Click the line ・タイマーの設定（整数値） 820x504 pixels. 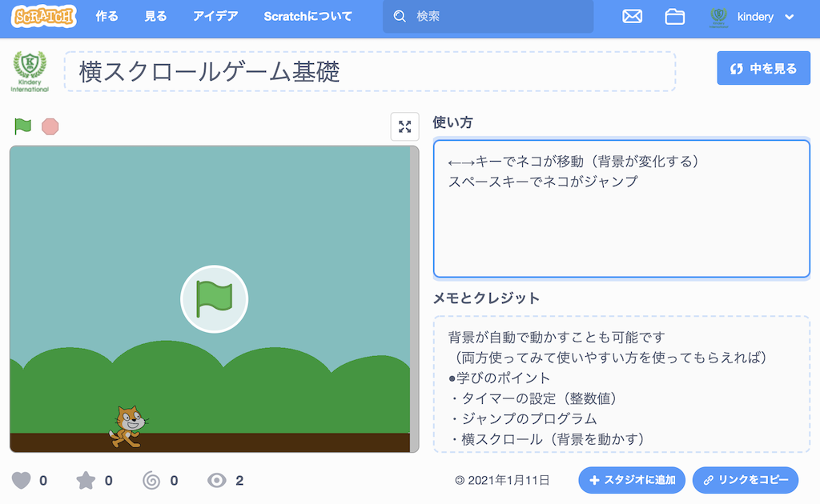click(x=535, y=398)
